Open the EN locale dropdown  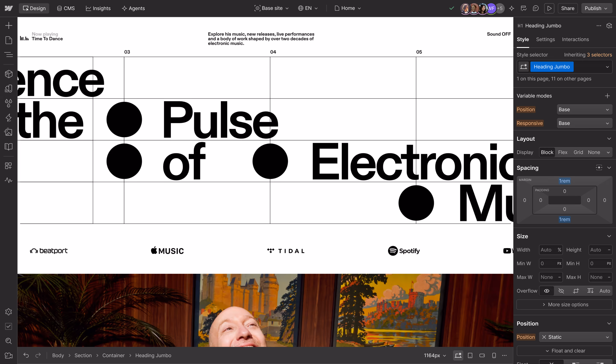(308, 8)
